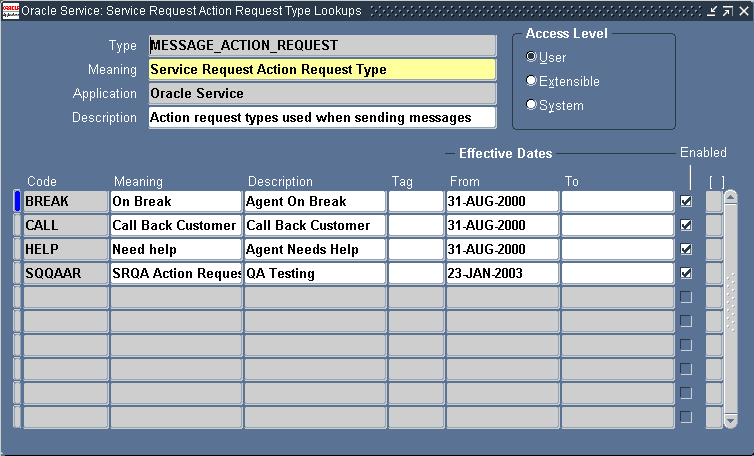This screenshot has height=456, width=754.
Task: Maximize the Lookups window
Action: (x=728, y=11)
